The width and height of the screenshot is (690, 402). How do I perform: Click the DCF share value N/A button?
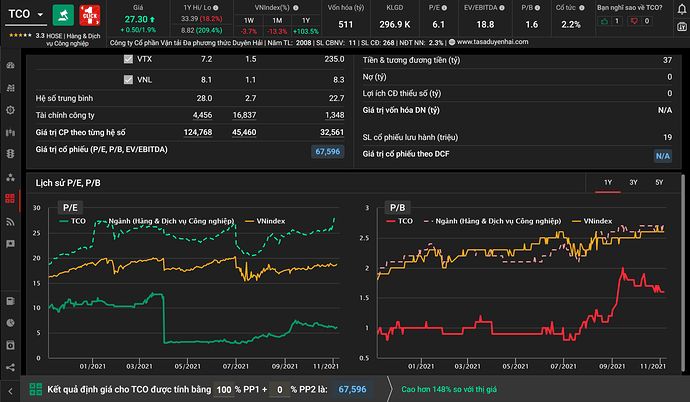[662, 156]
